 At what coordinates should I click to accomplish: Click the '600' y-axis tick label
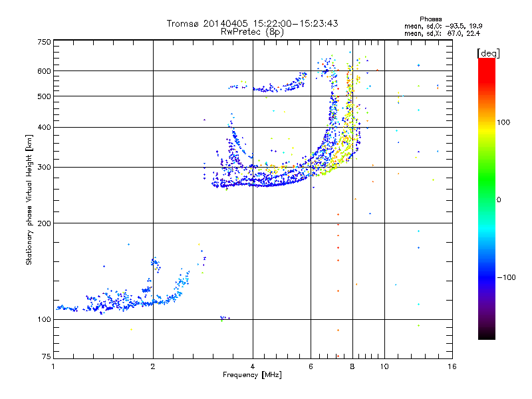click(x=44, y=71)
